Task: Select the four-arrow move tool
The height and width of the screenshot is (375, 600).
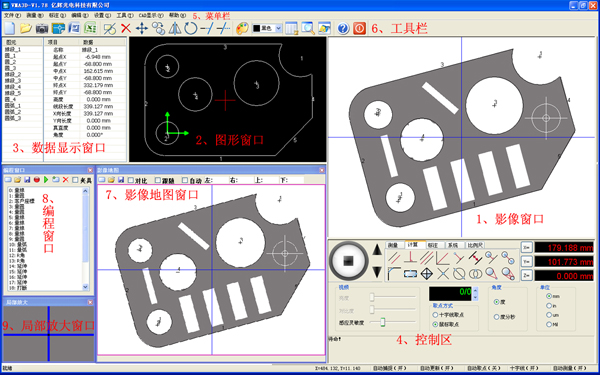Action: pyautogui.click(x=142, y=28)
